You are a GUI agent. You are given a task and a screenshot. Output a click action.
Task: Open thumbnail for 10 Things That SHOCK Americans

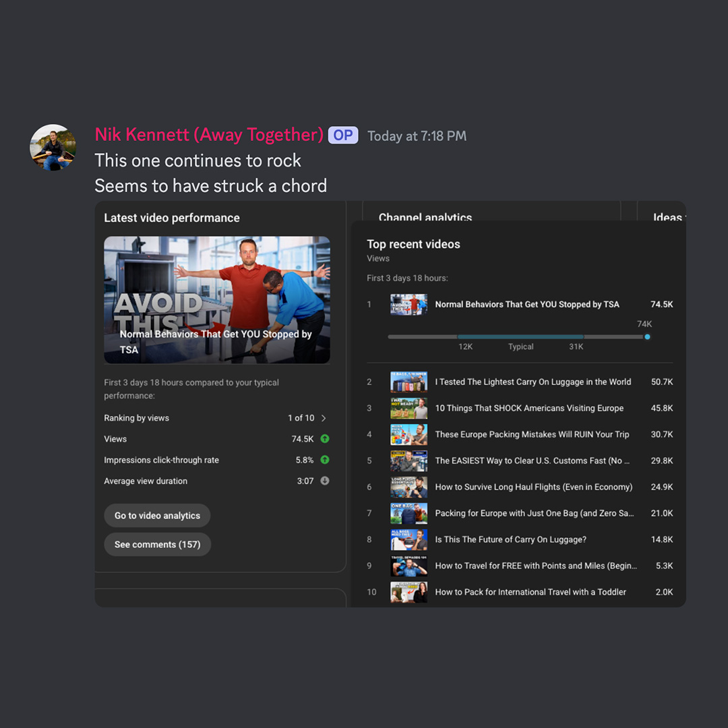pos(408,408)
